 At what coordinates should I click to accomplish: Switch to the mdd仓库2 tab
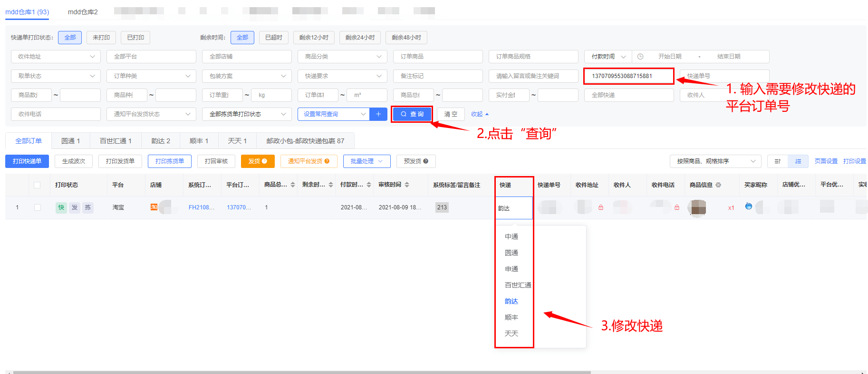pyautogui.click(x=83, y=12)
